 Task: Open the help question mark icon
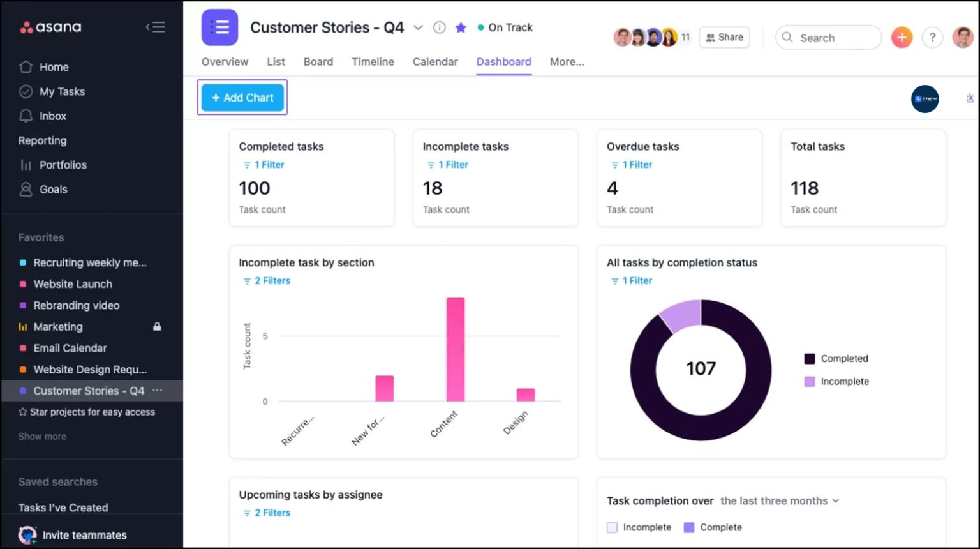pyautogui.click(x=932, y=38)
